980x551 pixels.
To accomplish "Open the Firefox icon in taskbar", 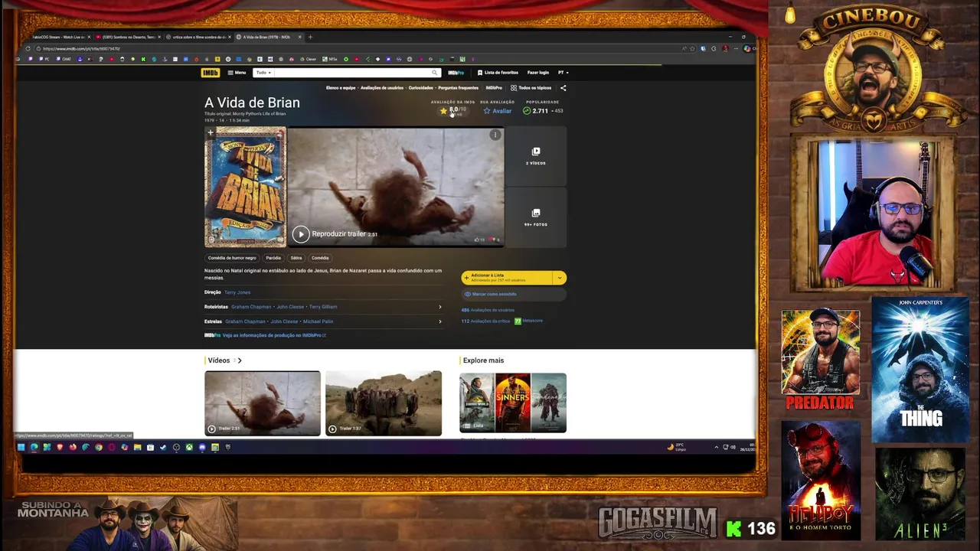I will [x=73, y=447].
